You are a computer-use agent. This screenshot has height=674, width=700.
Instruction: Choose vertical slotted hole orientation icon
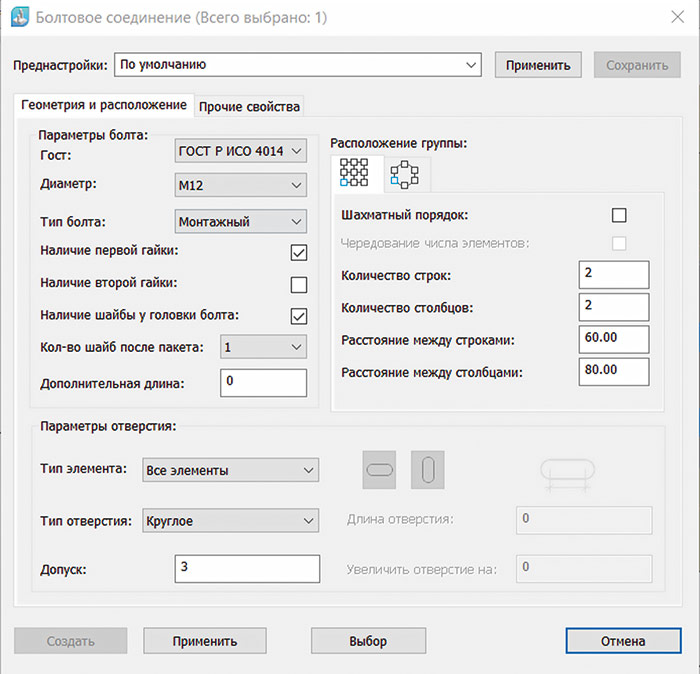(428, 470)
